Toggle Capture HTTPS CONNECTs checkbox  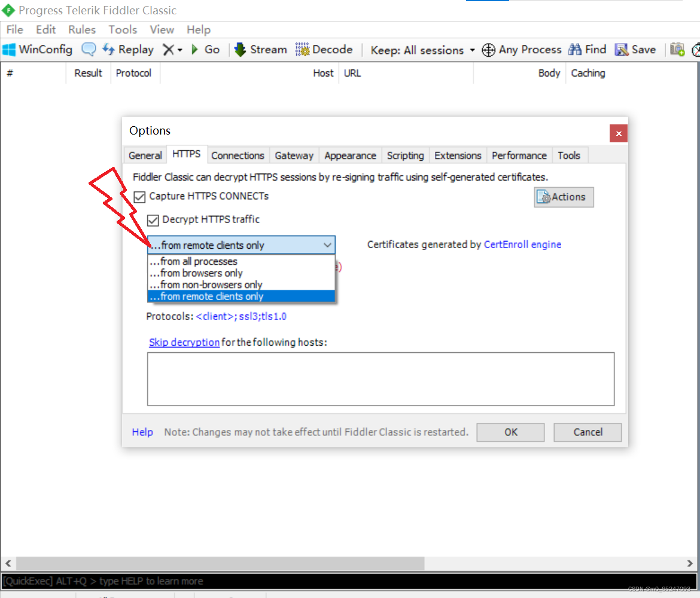point(140,197)
